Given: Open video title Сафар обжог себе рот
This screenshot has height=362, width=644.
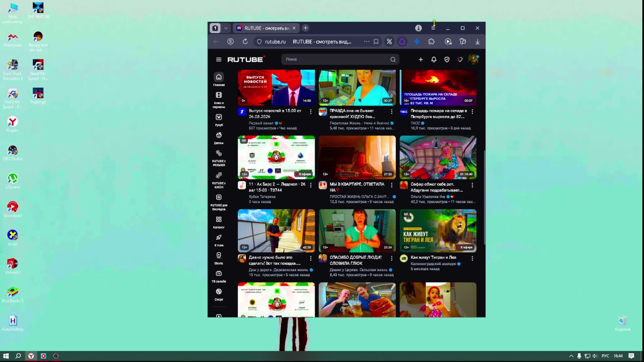Looking at the screenshot, I should [437, 187].
